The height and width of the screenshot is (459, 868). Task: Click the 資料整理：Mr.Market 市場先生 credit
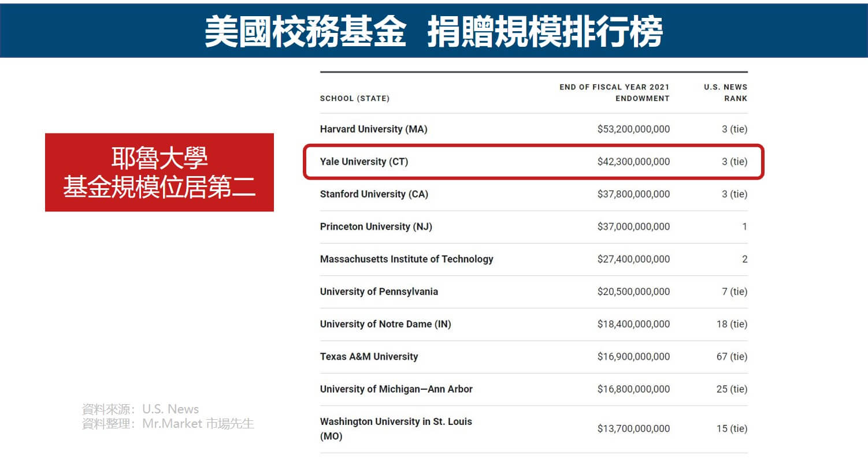(168, 423)
